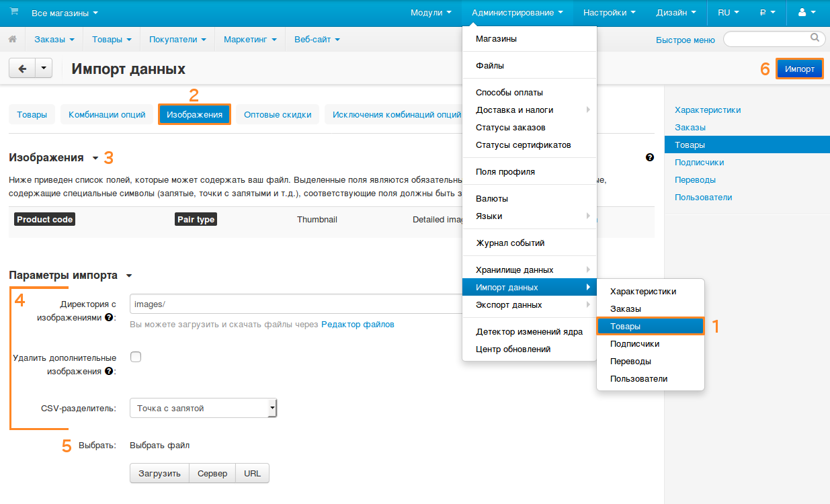The height and width of the screenshot is (504, 830).
Task: Click the Сервер file source button
Action: [212, 473]
